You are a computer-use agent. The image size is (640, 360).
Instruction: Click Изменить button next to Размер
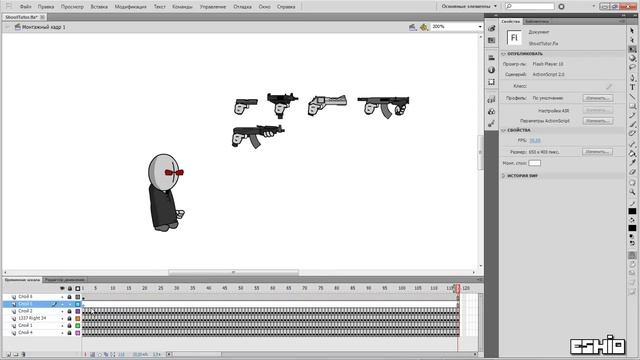pyautogui.click(x=598, y=152)
